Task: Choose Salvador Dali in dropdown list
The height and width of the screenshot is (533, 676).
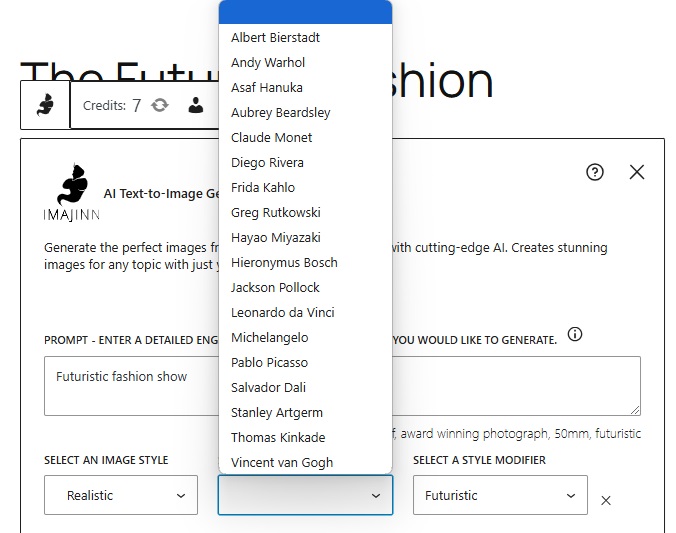Action: tap(269, 387)
